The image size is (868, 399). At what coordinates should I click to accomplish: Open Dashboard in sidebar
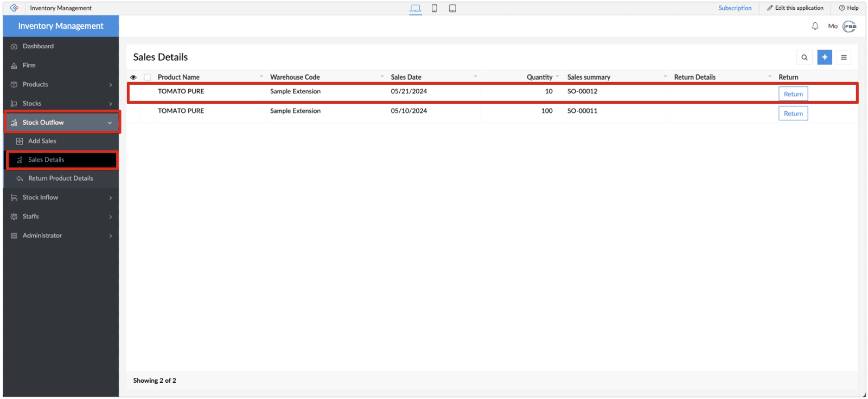[x=61, y=46]
